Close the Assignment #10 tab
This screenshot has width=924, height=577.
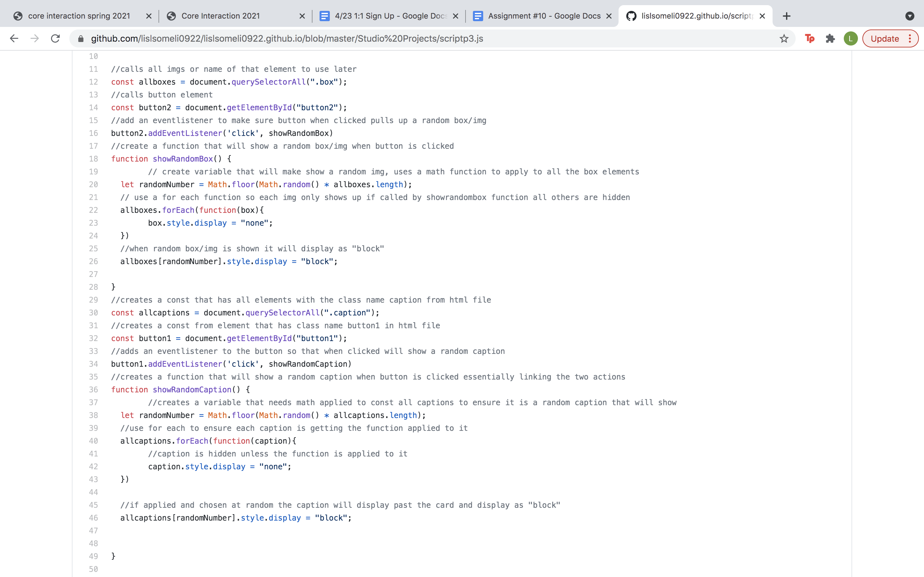point(609,16)
